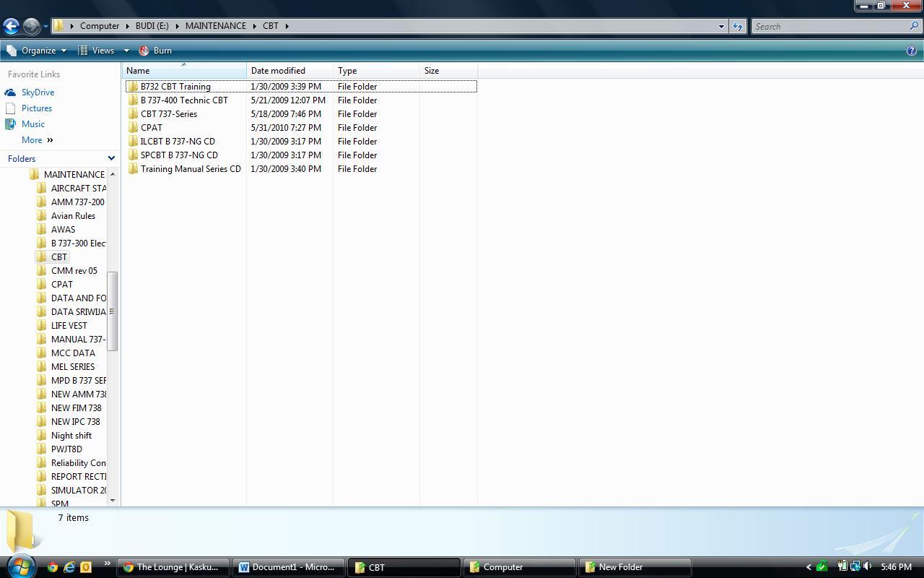Open the Help question mark icon

click(x=911, y=51)
